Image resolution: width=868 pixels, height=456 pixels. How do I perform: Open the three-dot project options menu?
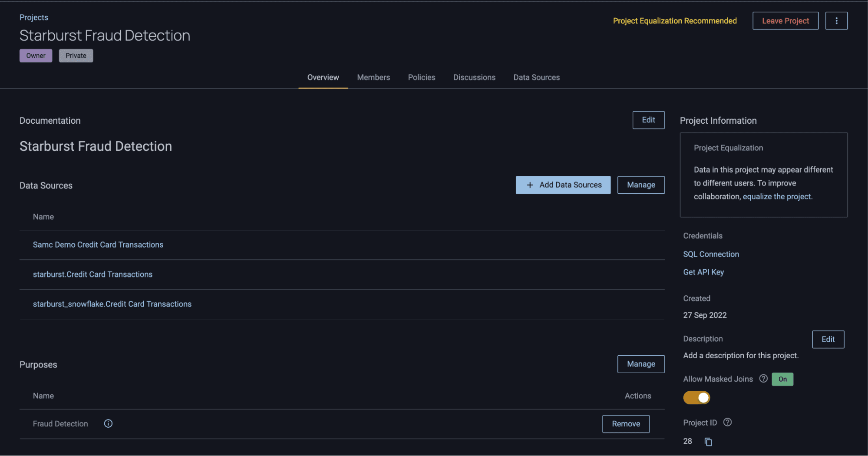[836, 21]
